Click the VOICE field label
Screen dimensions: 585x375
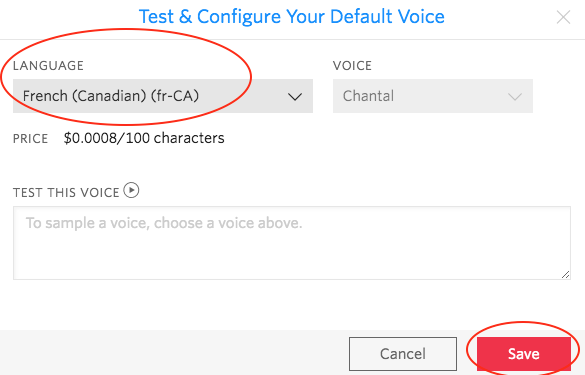pos(352,66)
